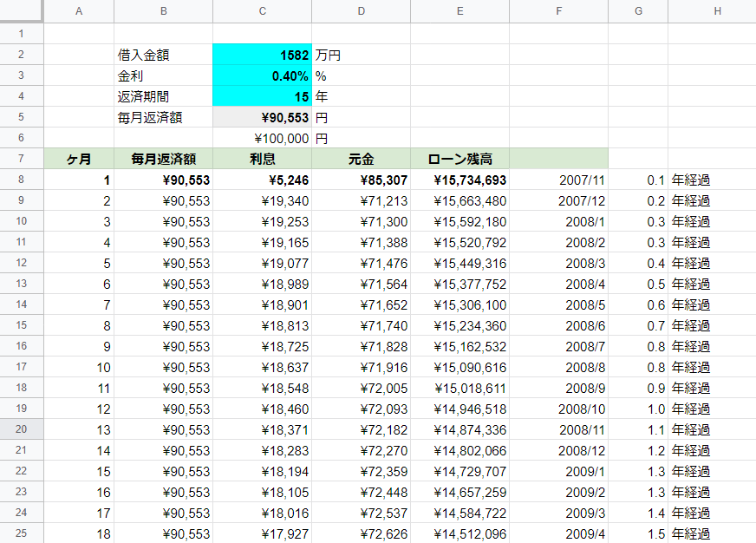This screenshot has width=756, height=543.
Task: Click the row 20 header number
Action: click(21, 429)
